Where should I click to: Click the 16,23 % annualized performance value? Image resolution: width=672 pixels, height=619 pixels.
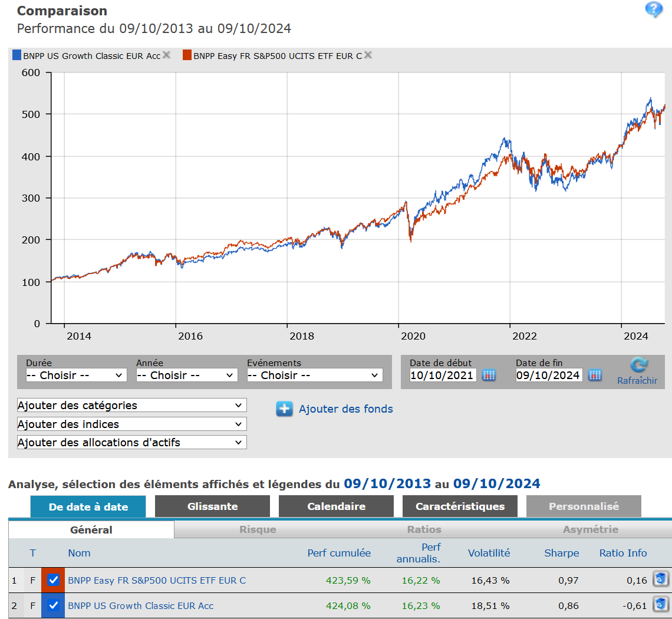tap(421, 605)
